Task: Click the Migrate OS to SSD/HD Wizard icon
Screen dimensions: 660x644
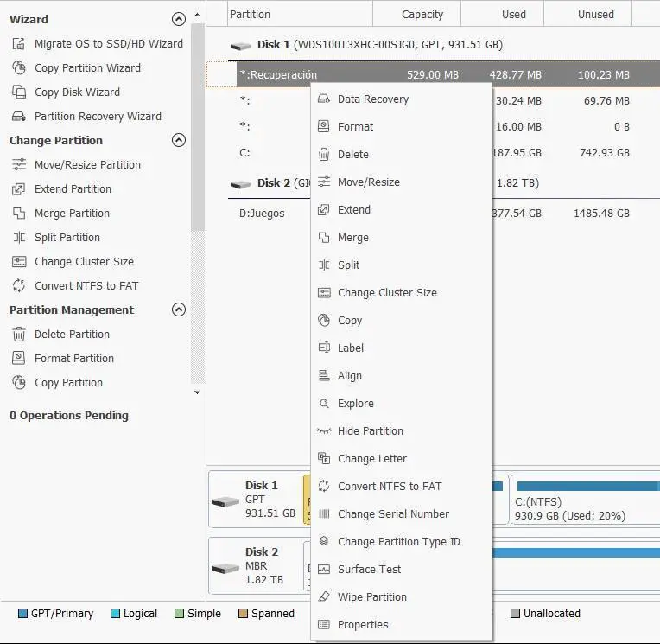Action: [19, 44]
